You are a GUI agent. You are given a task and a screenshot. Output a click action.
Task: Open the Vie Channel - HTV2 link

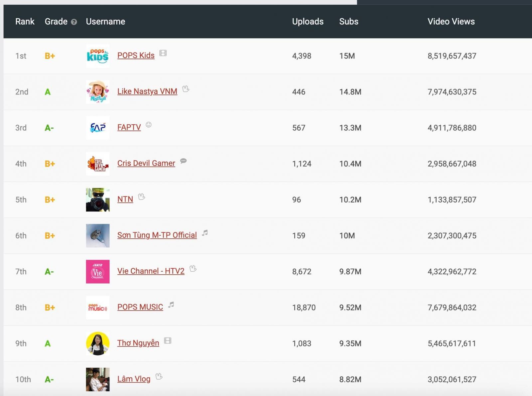pos(151,271)
